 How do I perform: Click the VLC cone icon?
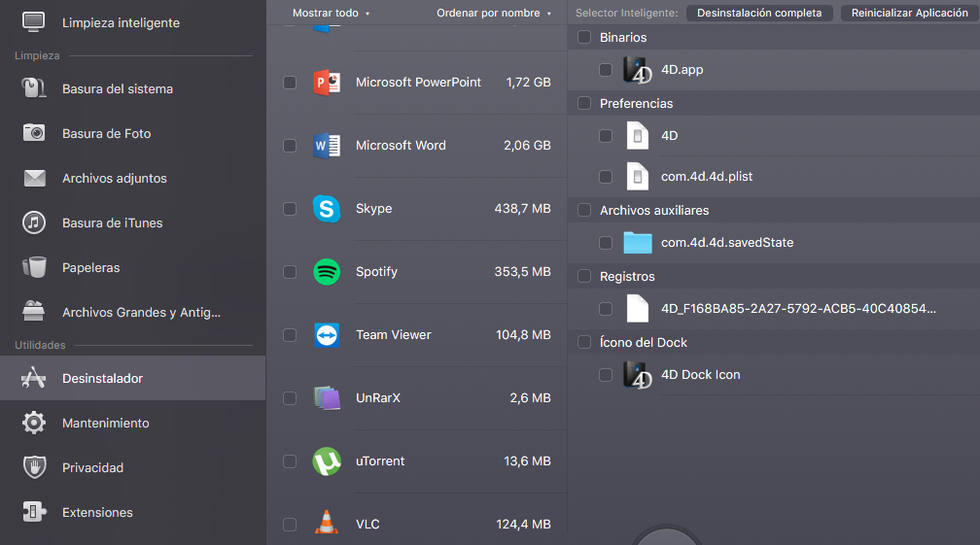tap(327, 522)
